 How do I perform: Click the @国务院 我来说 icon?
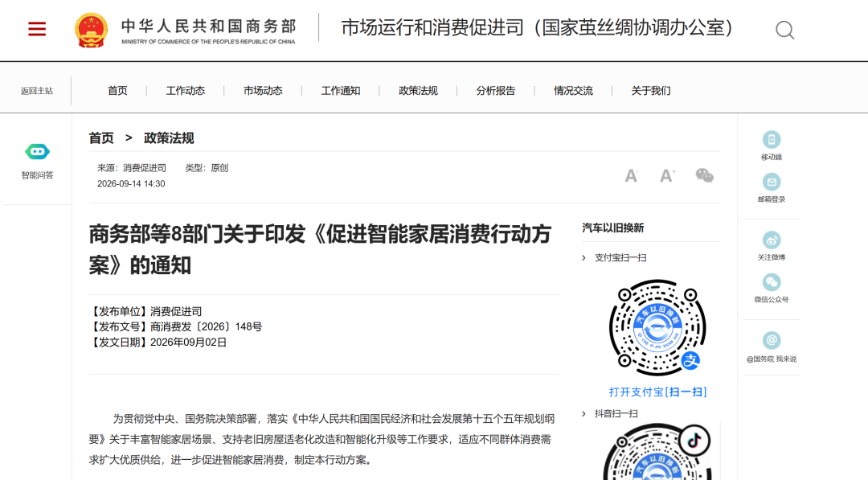coord(771,340)
